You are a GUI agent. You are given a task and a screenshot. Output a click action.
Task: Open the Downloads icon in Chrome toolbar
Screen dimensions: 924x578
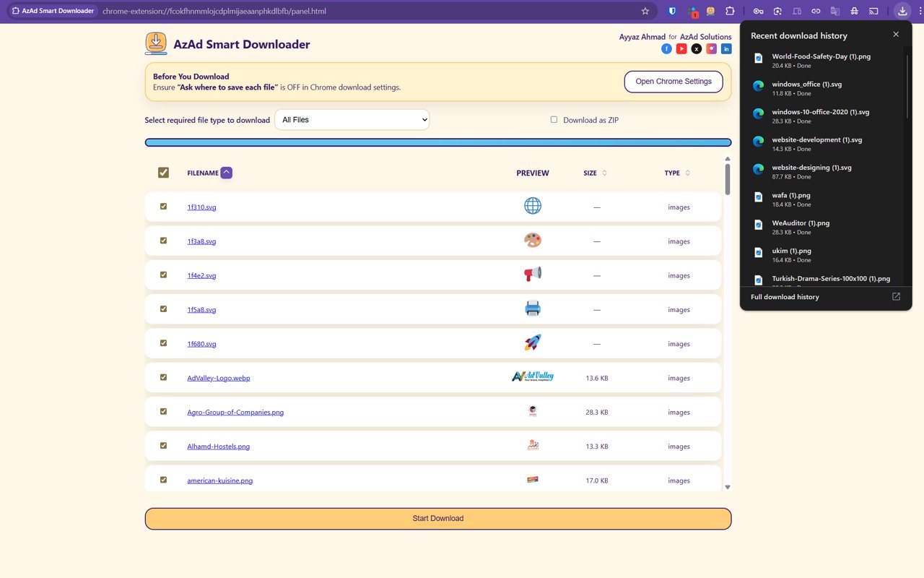click(x=902, y=11)
